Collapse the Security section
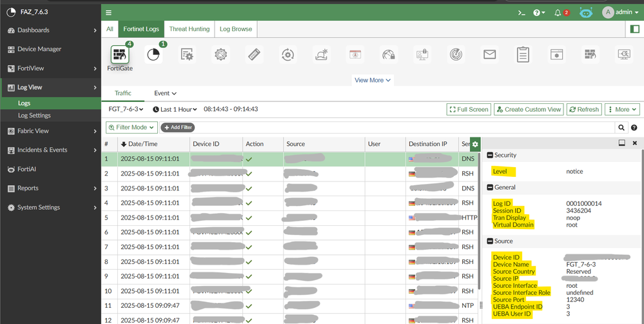This screenshot has width=644, height=324. (490, 155)
